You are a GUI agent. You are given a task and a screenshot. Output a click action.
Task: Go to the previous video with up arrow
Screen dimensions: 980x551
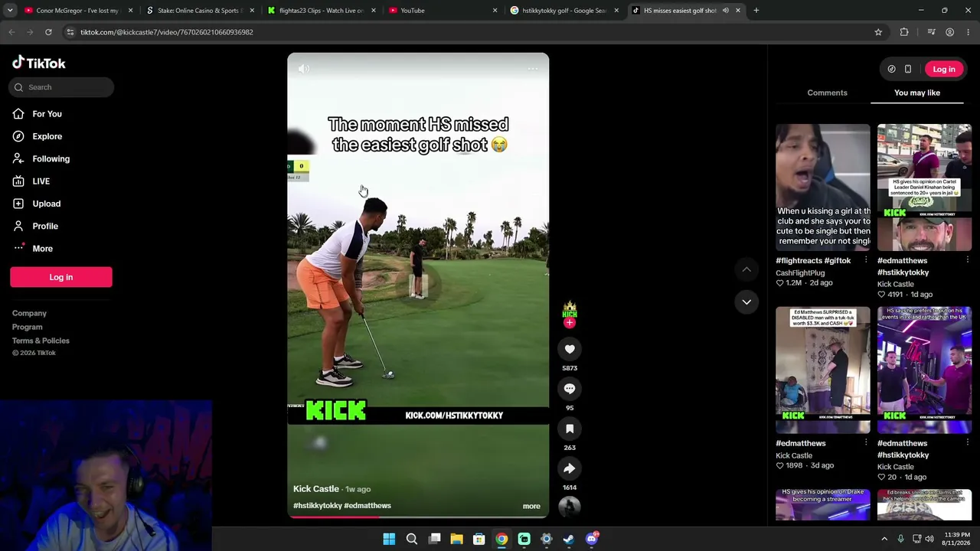tap(746, 269)
